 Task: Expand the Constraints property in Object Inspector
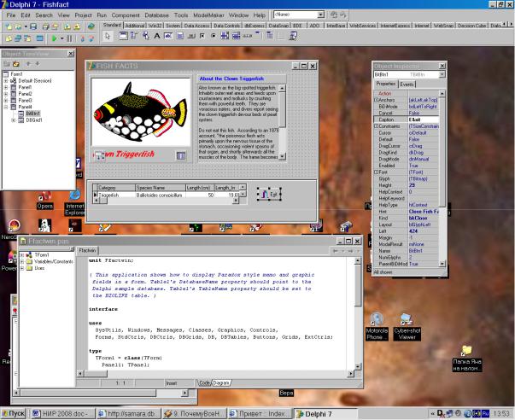(376, 126)
